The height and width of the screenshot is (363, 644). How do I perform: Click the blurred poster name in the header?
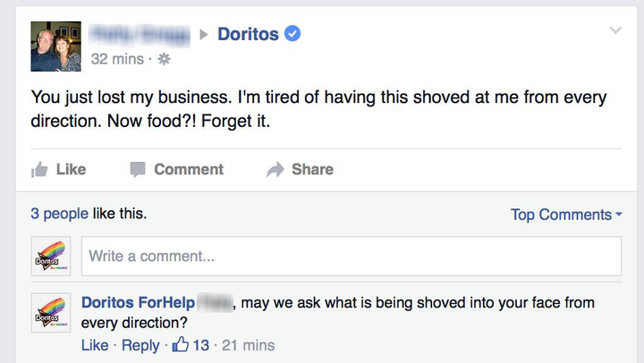pos(140,35)
